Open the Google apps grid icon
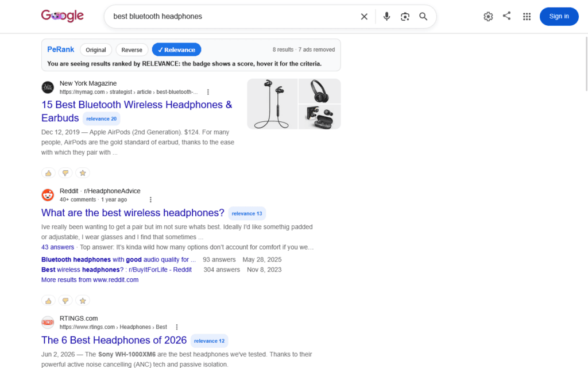 coord(527,17)
